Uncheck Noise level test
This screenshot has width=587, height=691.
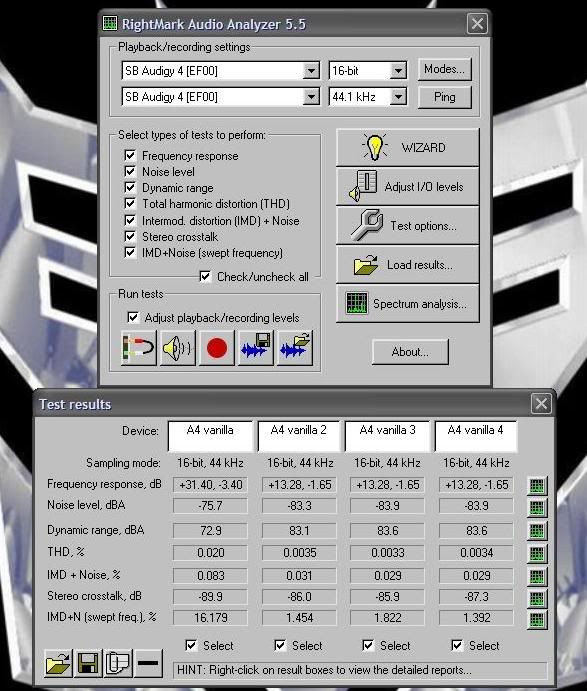[x=130, y=171]
